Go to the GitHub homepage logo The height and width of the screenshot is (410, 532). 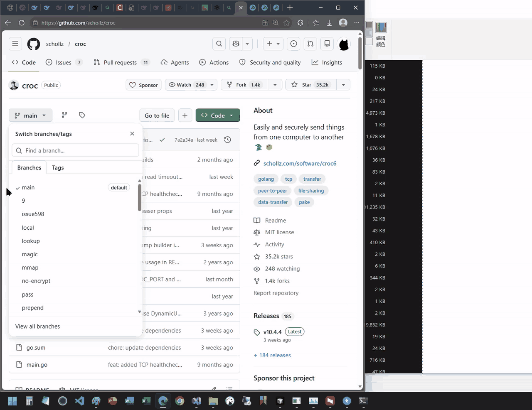pyautogui.click(x=34, y=44)
